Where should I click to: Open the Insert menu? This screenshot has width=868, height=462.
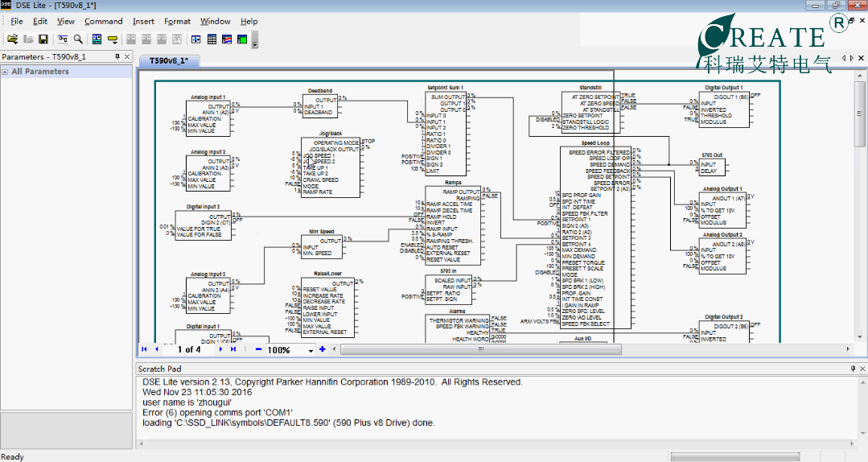(143, 21)
